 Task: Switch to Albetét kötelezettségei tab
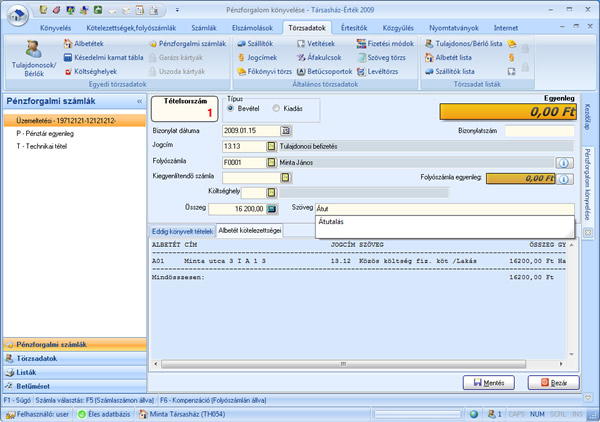pos(250,230)
